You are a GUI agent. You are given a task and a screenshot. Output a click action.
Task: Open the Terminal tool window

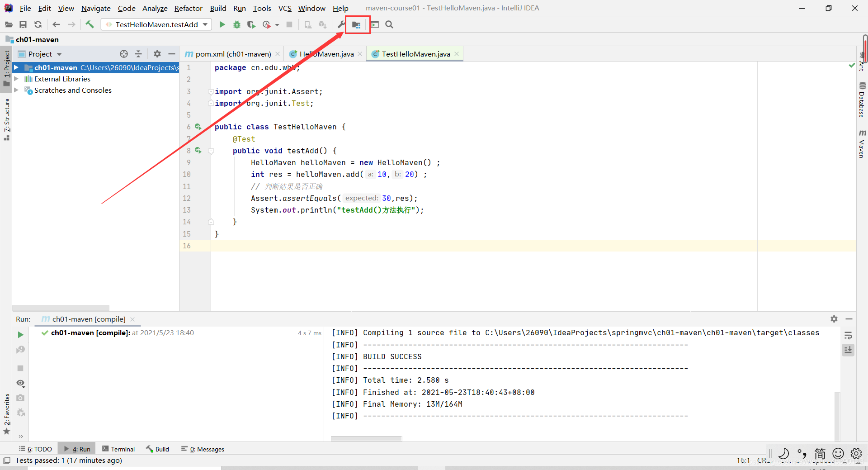[118, 449]
